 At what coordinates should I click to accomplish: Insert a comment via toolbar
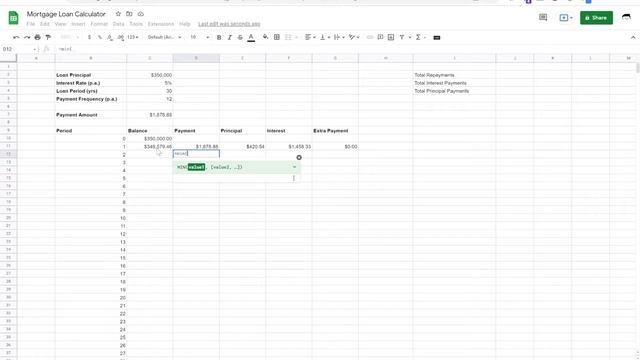click(x=380, y=37)
